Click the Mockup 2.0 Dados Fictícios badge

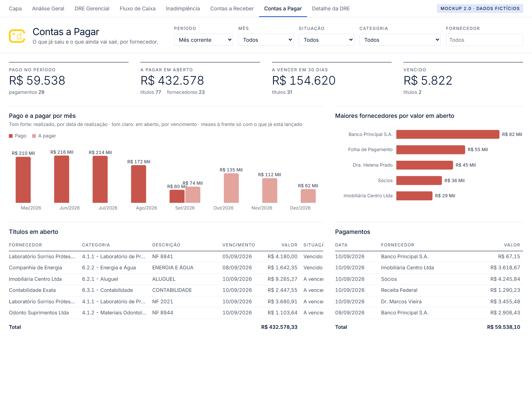click(480, 8)
